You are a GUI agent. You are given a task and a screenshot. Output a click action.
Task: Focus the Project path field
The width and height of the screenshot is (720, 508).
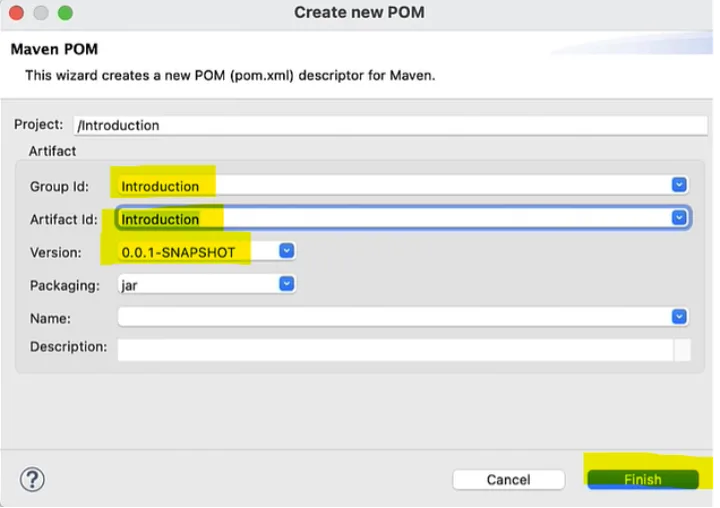tap(390, 125)
